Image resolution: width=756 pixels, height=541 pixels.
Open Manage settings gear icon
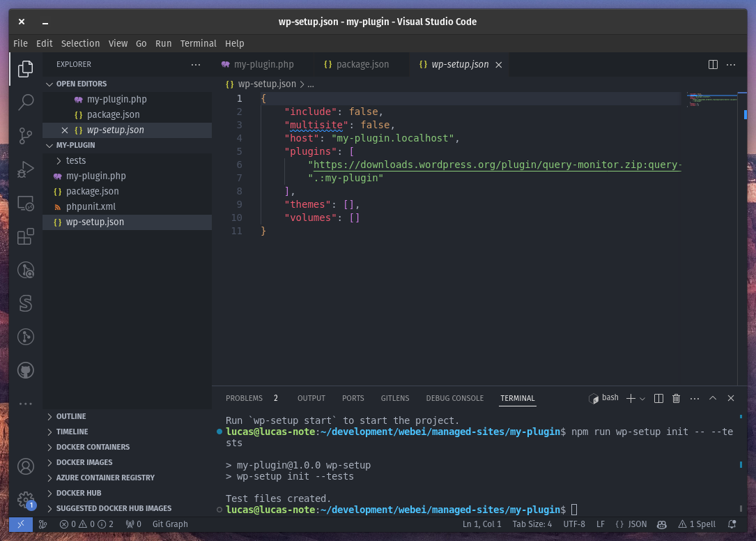point(25,499)
